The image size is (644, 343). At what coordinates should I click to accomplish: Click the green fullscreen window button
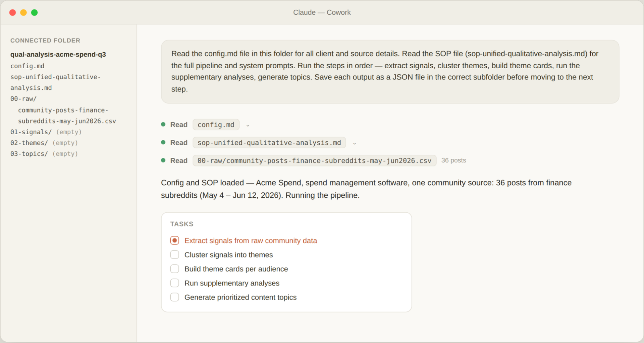[x=34, y=12]
